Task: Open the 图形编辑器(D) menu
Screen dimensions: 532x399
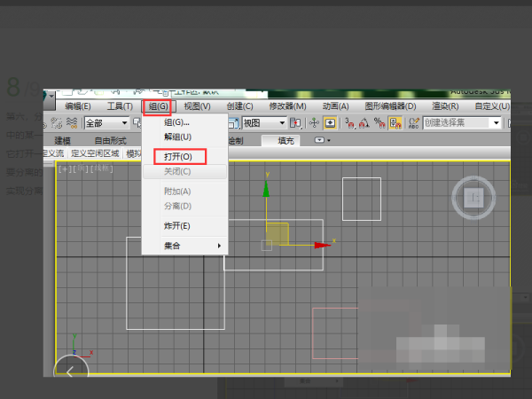Action: tap(390, 106)
